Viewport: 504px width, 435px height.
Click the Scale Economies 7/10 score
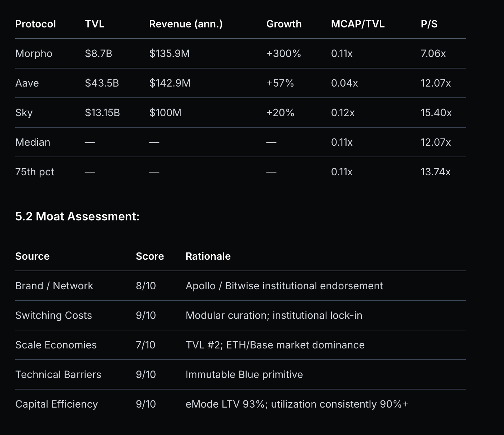pos(145,345)
